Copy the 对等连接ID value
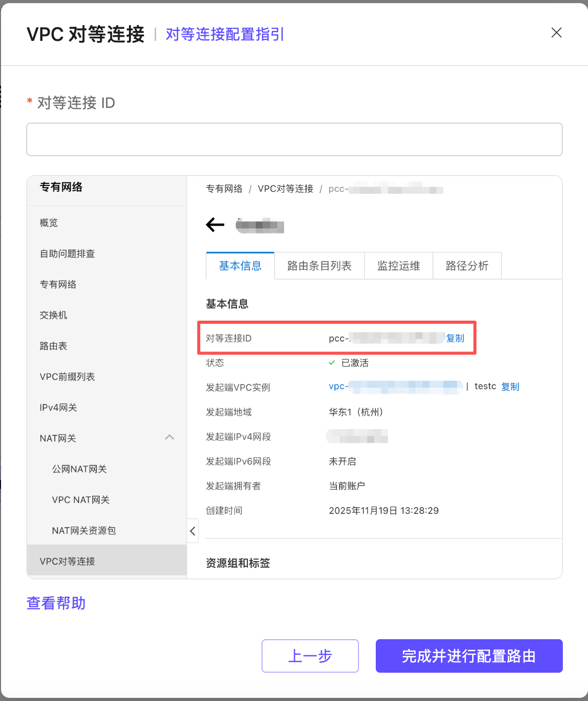Viewport: 588px width, 701px height. click(x=455, y=338)
